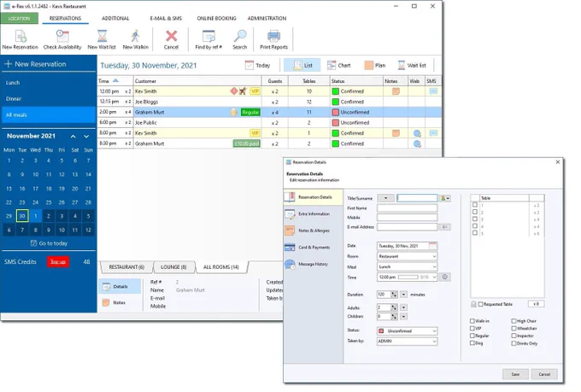Image resolution: width=581 pixels, height=392 pixels.
Task: Switch to LOUNGE (8) room tab
Action: click(173, 267)
